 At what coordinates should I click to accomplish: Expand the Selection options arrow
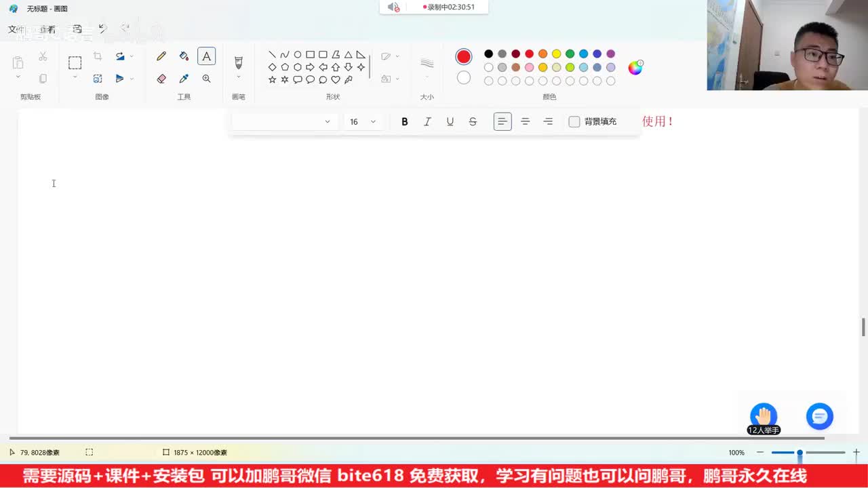[x=75, y=77]
